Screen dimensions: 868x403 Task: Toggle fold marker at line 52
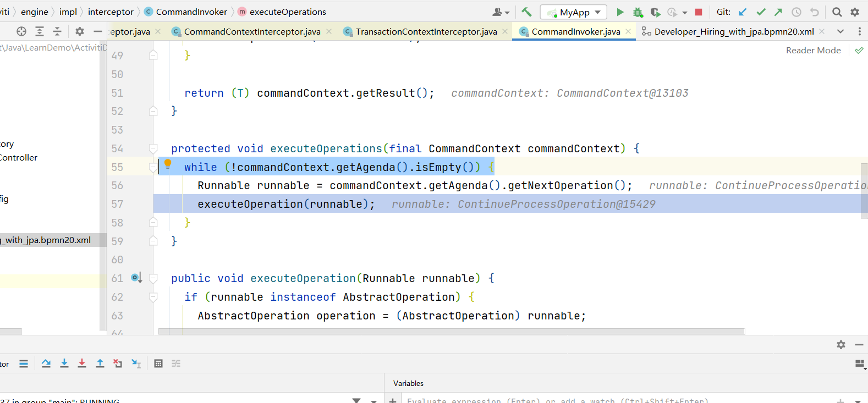153,111
